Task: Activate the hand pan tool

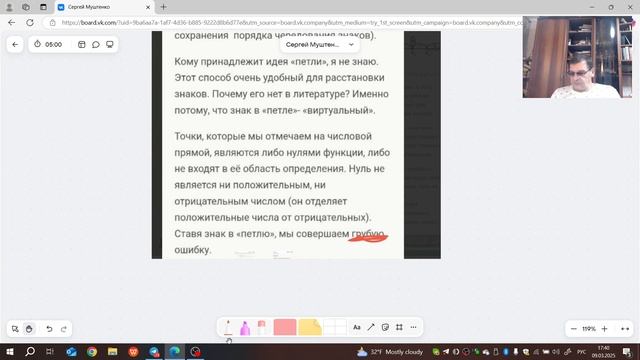Action: (x=29, y=329)
